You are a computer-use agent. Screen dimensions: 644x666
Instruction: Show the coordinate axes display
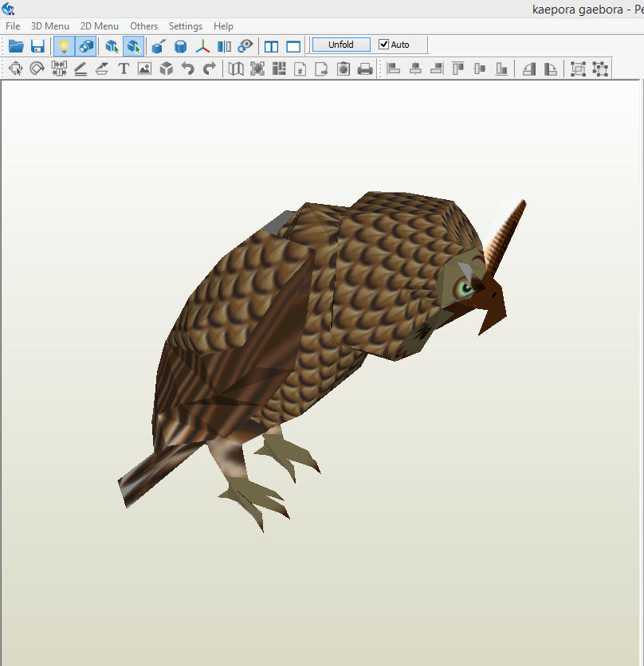tap(202, 45)
